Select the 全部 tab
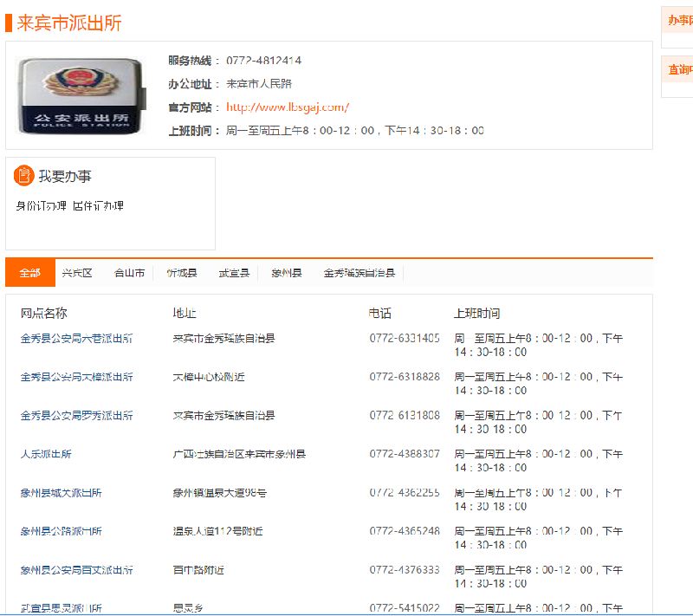Image resolution: width=693 pixels, height=616 pixels. [30, 273]
